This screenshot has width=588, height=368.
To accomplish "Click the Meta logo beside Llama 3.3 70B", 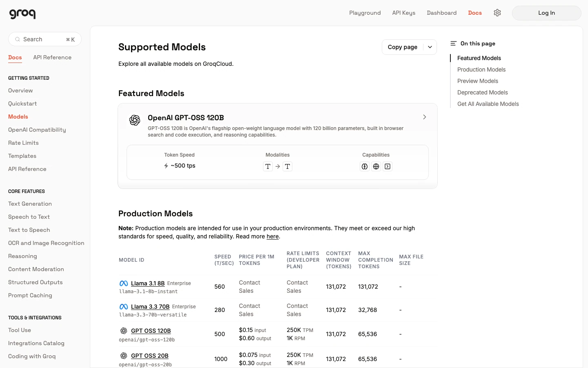I will point(124,307).
